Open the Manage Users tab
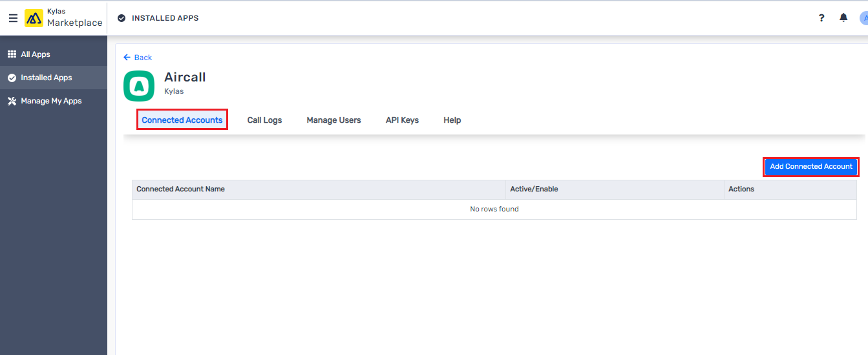This screenshot has width=868, height=355. [333, 120]
